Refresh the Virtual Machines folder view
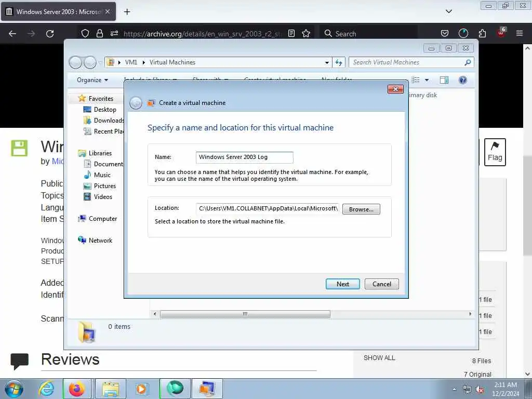This screenshot has width=532, height=399. [x=339, y=62]
